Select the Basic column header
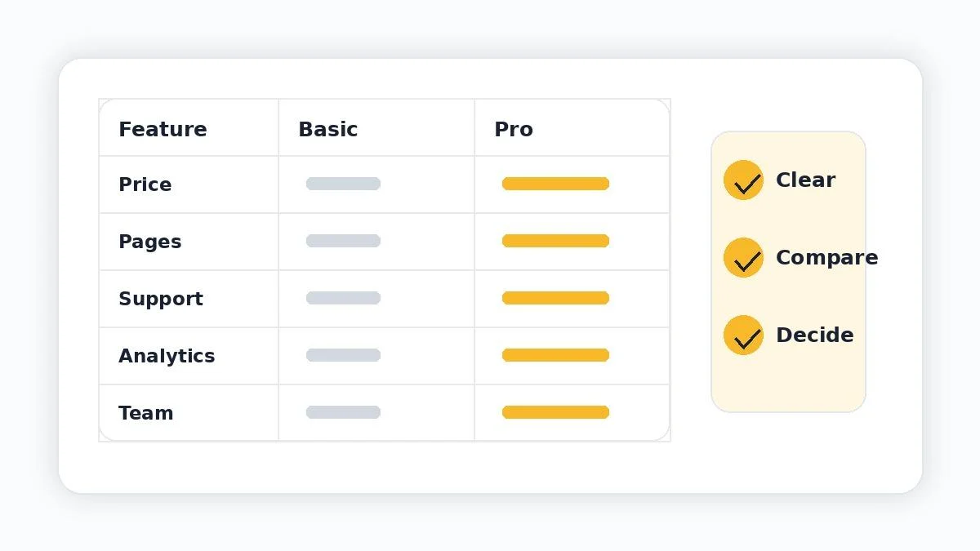Screen dimensions: 980x551 pyautogui.click(x=328, y=129)
